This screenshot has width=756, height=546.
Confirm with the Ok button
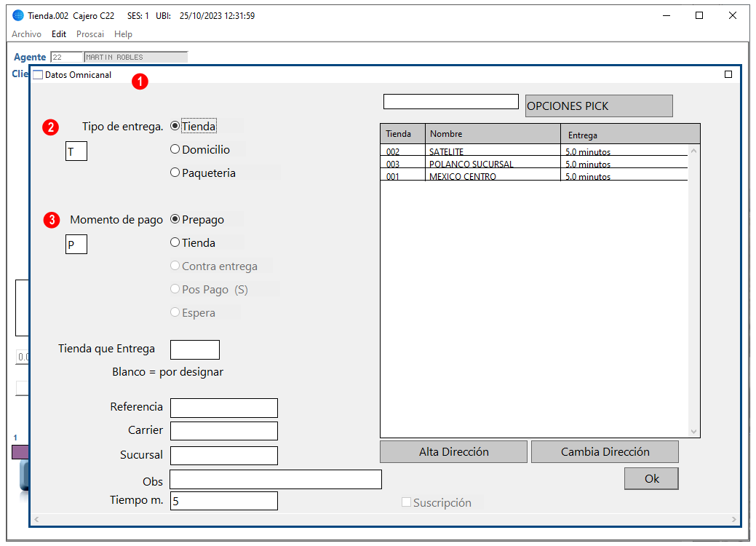click(x=651, y=478)
